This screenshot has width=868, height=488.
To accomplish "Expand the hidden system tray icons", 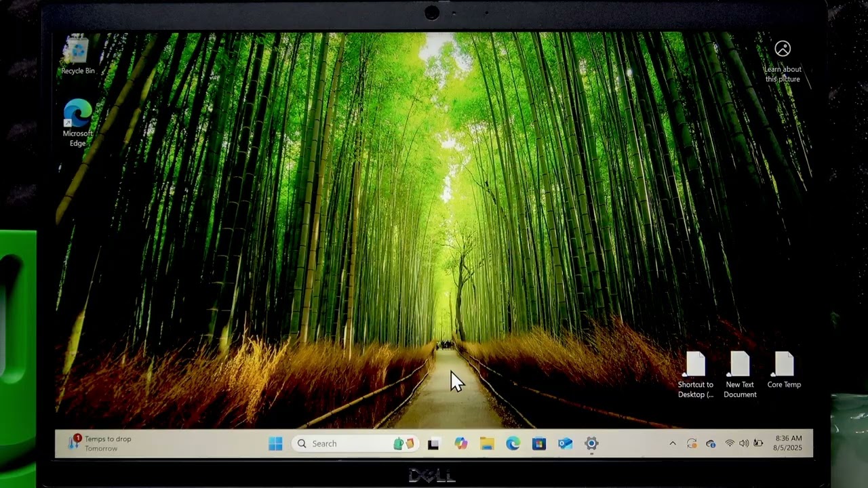I will click(673, 444).
